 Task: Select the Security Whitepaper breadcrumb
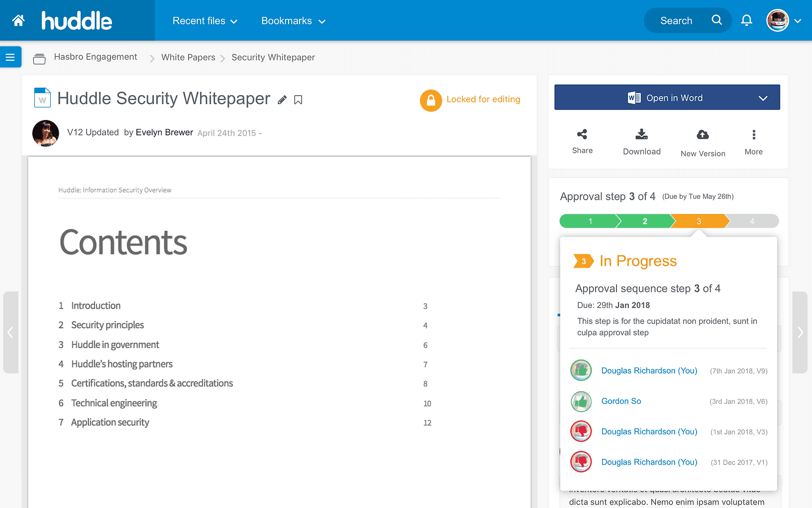point(273,57)
